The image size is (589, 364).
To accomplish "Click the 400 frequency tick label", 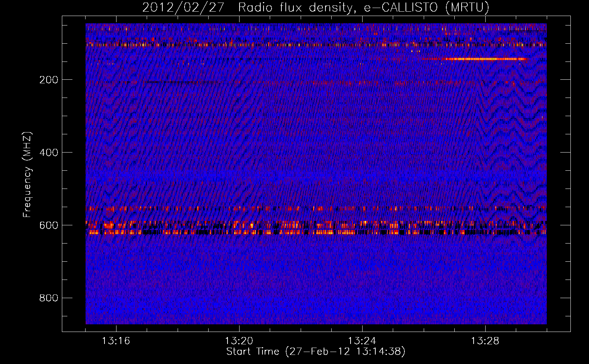I will (49, 153).
